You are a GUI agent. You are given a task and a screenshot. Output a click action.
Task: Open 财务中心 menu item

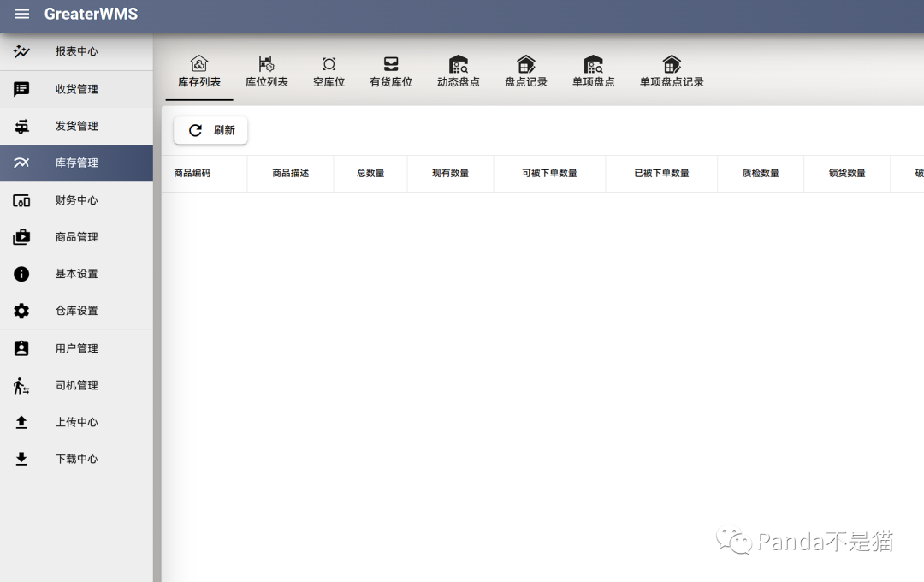pyautogui.click(x=77, y=200)
